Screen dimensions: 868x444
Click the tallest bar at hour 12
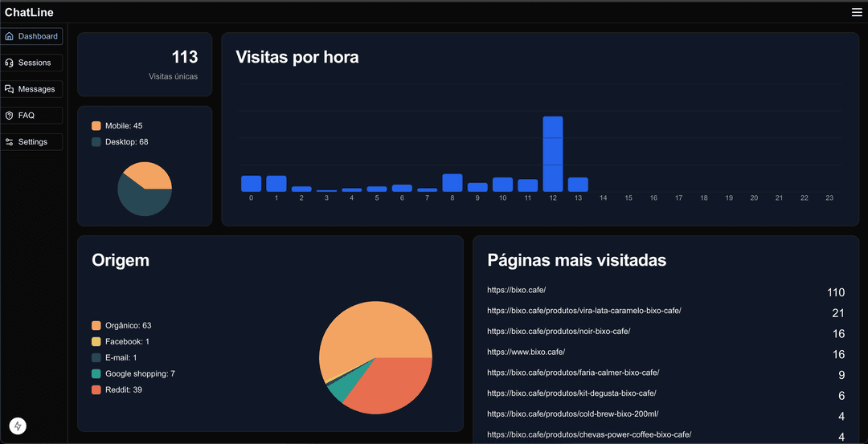click(x=553, y=153)
